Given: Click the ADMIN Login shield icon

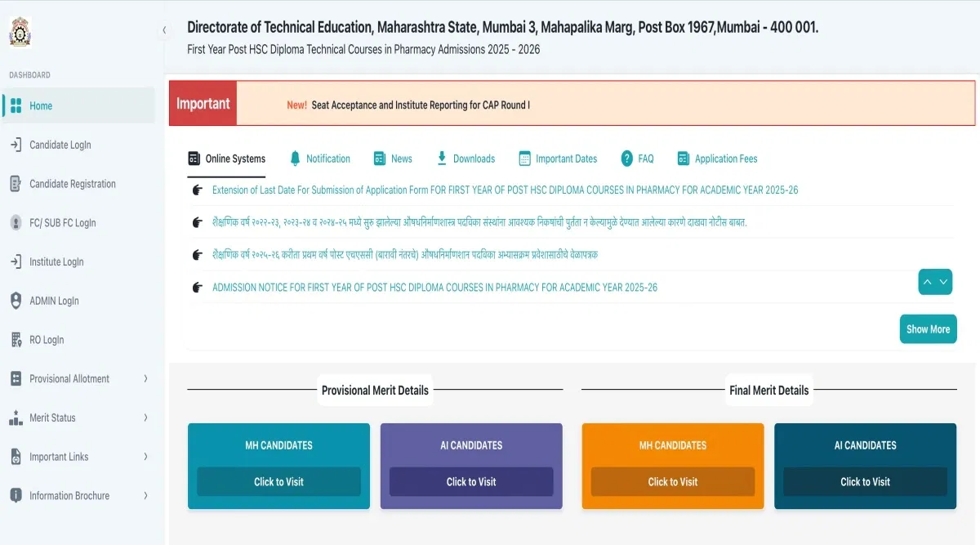Looking at the screenshot, I should [x=16, y=301].
